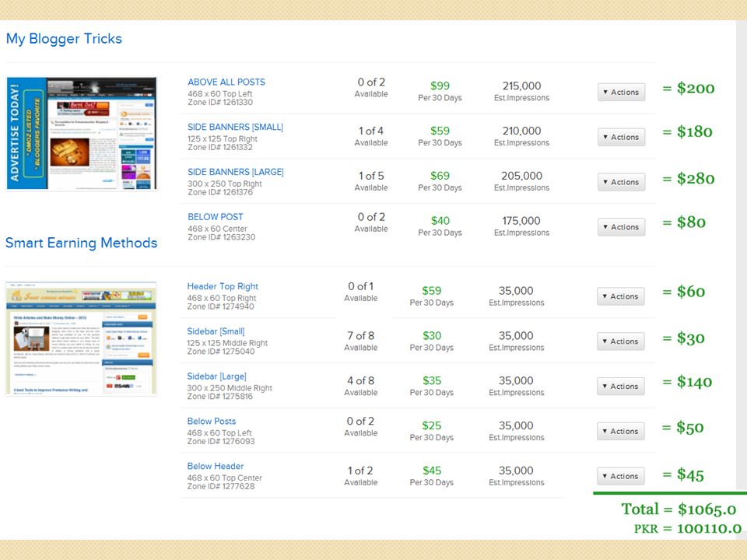
Task: Select the '468 x 60 Top Center' size text
Action: coord(224,478)
